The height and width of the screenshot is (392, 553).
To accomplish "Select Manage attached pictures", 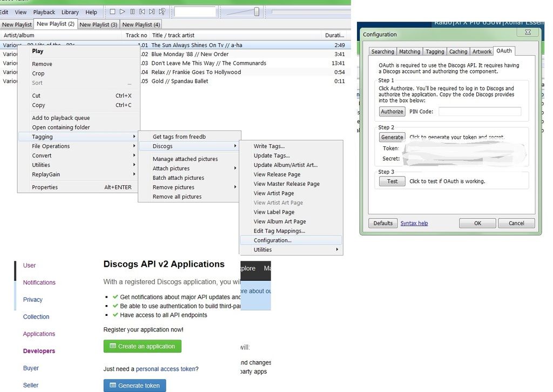I will point(190,159).
